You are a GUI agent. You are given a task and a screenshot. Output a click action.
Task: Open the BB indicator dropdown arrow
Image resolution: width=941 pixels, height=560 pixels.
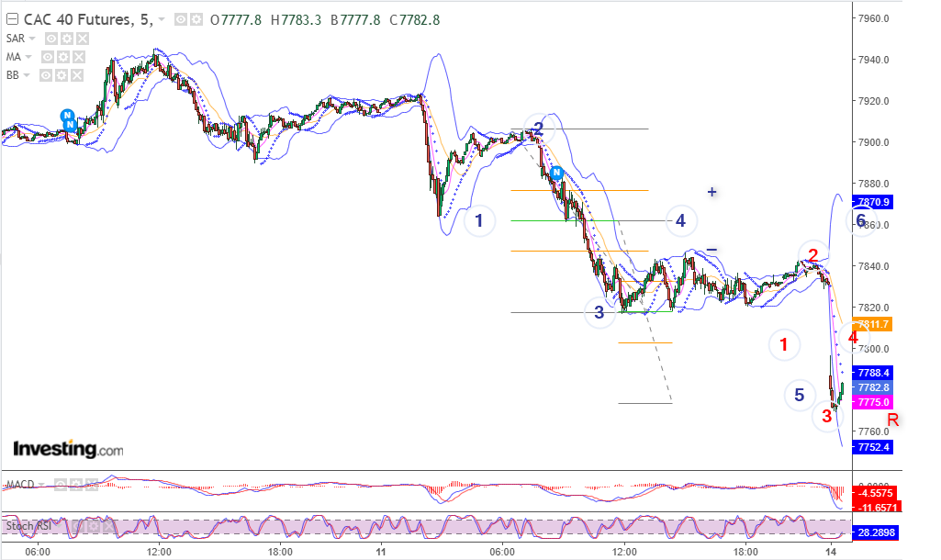tap(27, 75)
